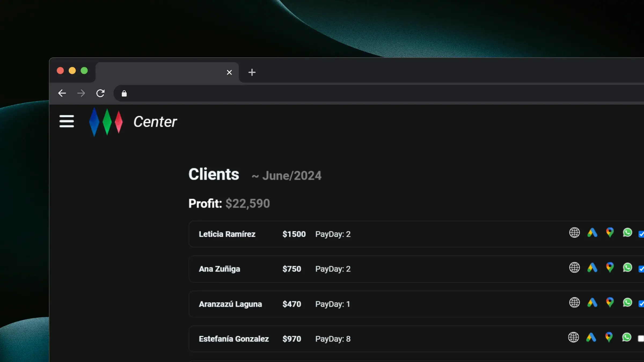
Task: Uncheck Leticia Ramírez's paid checkbox
Action: point(641,234)
